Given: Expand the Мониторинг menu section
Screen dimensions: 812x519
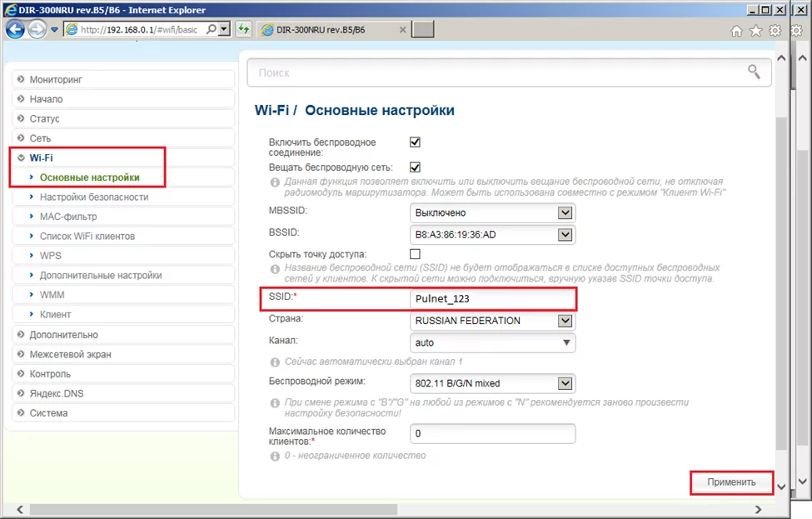Looking at the screenshot, I should [123, 79].
